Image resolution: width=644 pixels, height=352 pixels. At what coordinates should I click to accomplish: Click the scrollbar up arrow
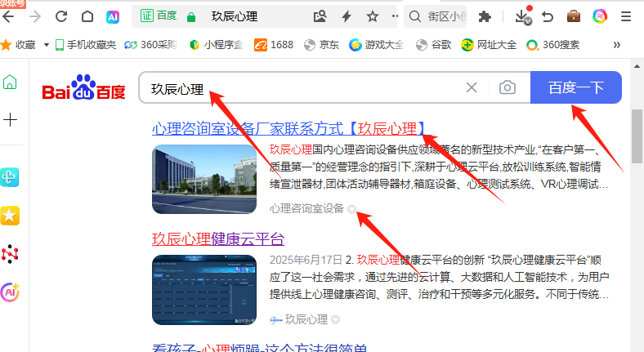637,65
